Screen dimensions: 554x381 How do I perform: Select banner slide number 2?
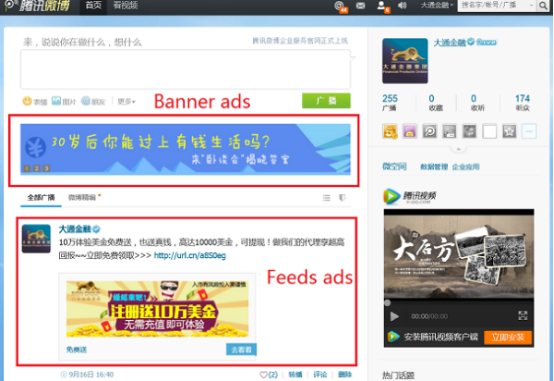36,169
